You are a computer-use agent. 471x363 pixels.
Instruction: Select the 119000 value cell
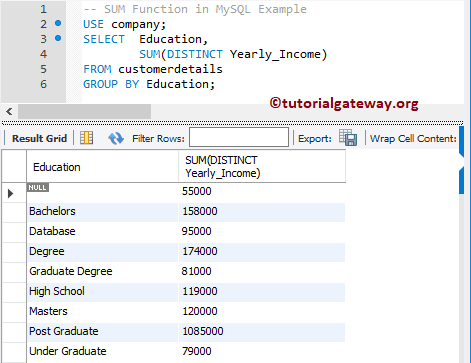262,292
